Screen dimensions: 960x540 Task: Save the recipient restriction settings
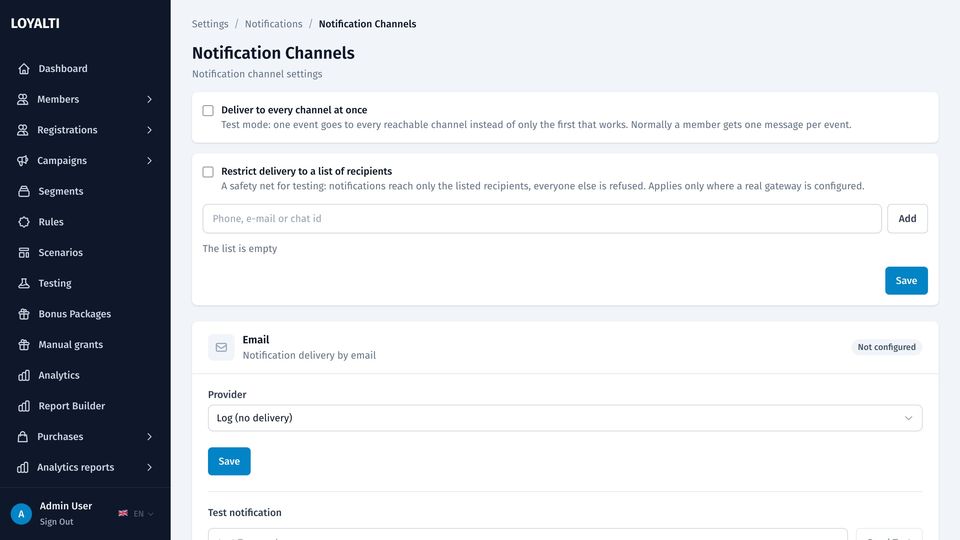click(x=906, y=280)
